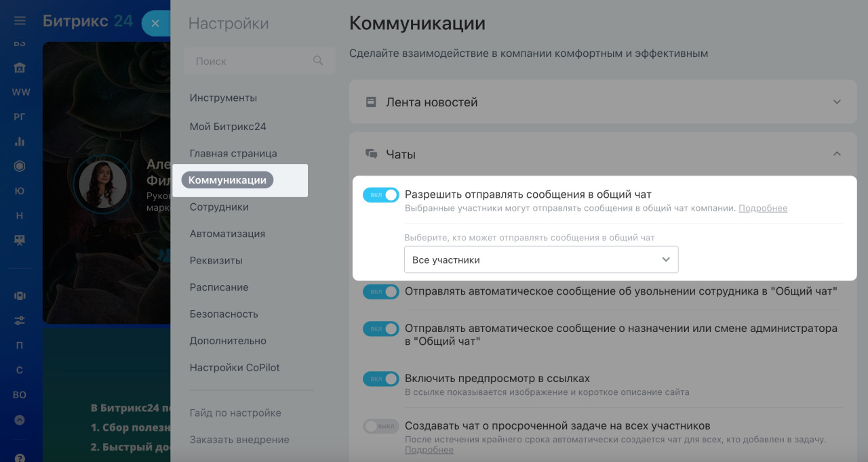Click 'Заказать внедрение' at the bottom
868x462 pixels.
pyautogui.click(x=239, y=439)
